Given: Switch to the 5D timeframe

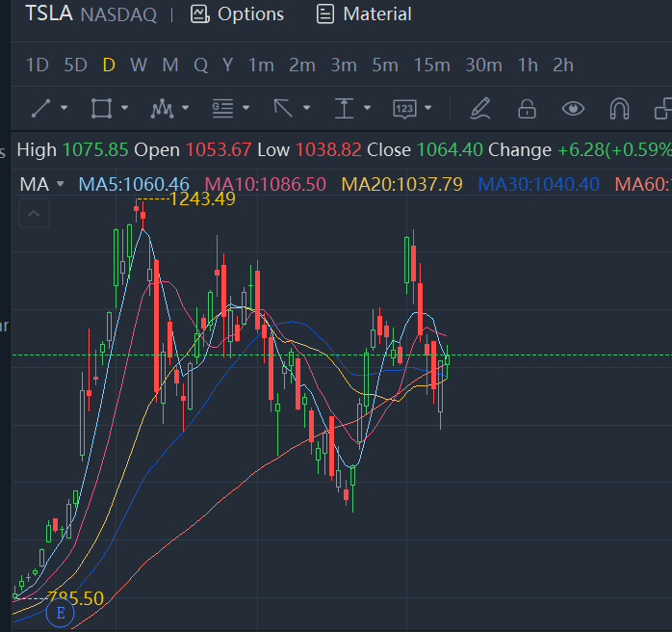Looking at the screenshot, I should [75, 66].
